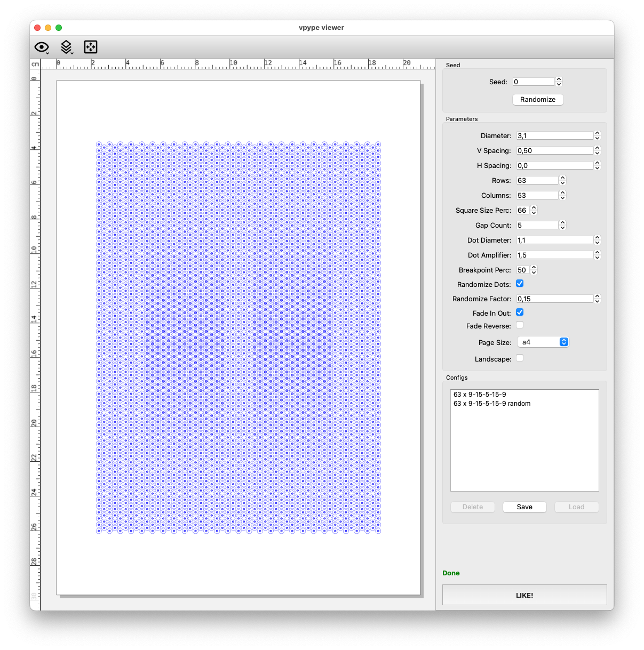The width and height of the screenshot is (644, 650).
Task: Toggle the Landscape checkbox
Action: click(x=520, y=358)
